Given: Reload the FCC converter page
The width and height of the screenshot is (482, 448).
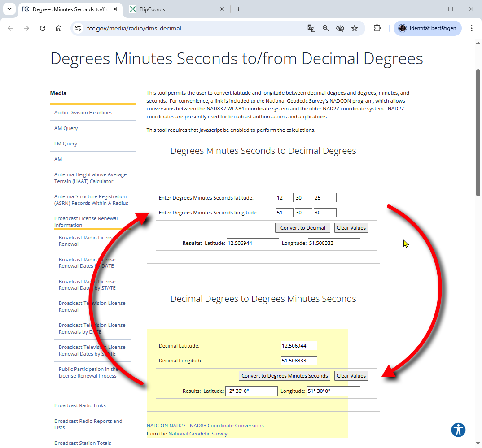Looking at the screenshot, I should (x=43, y=28).
